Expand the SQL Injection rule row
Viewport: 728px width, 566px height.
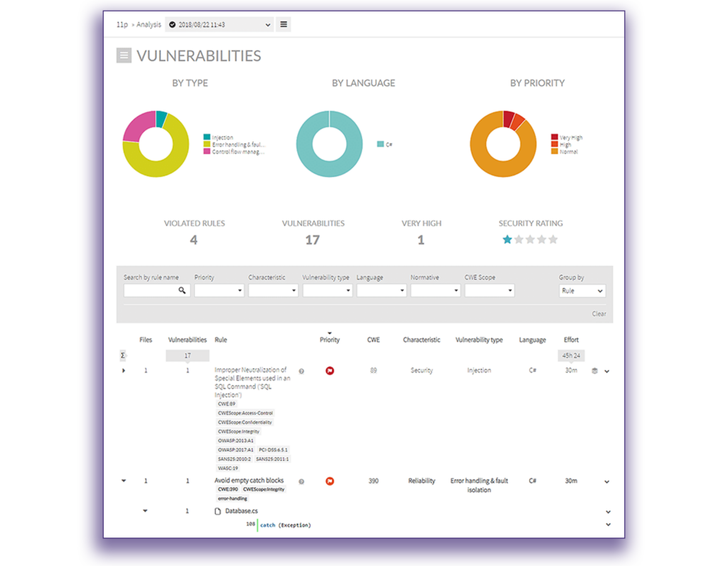[x=123, y=370]
